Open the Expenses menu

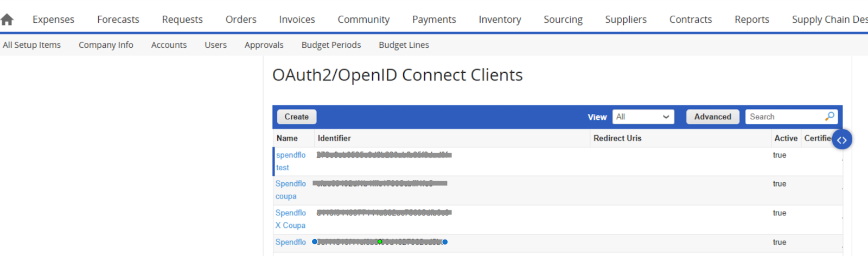point(53,20)
